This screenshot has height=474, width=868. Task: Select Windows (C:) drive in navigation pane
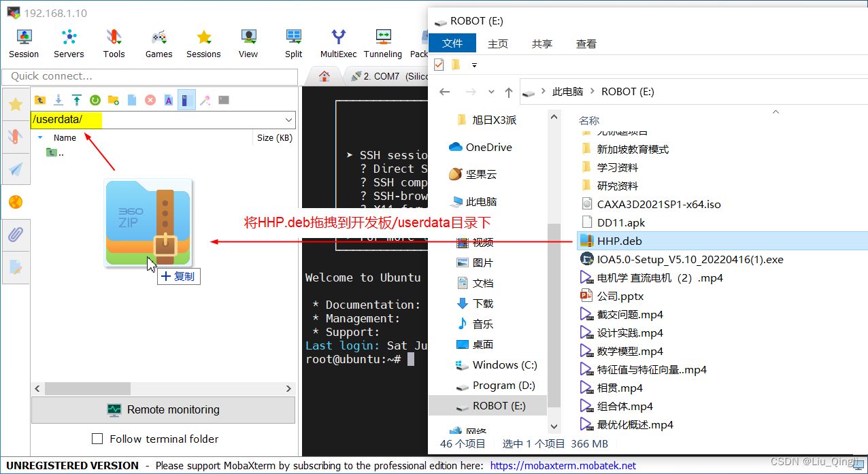[x=497, y=365]
